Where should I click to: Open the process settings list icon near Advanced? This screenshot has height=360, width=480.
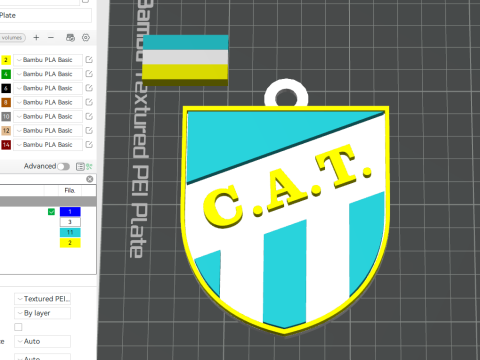(x=80, y=166)
